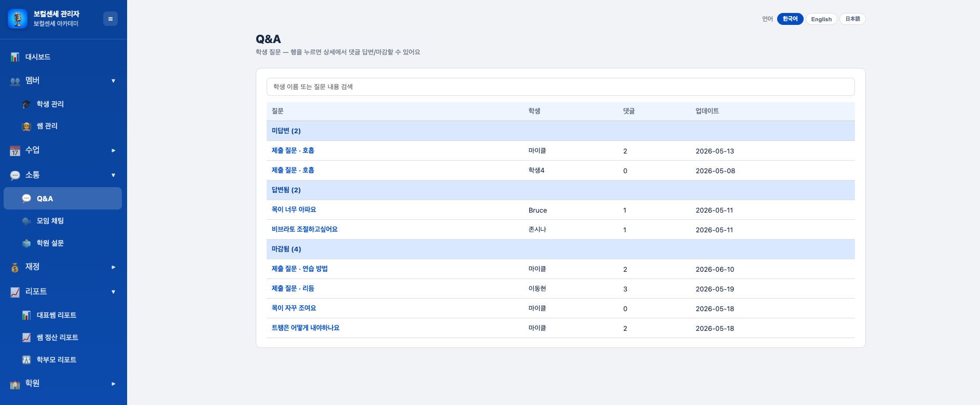Click the 댓글 column header

(629, 111)
